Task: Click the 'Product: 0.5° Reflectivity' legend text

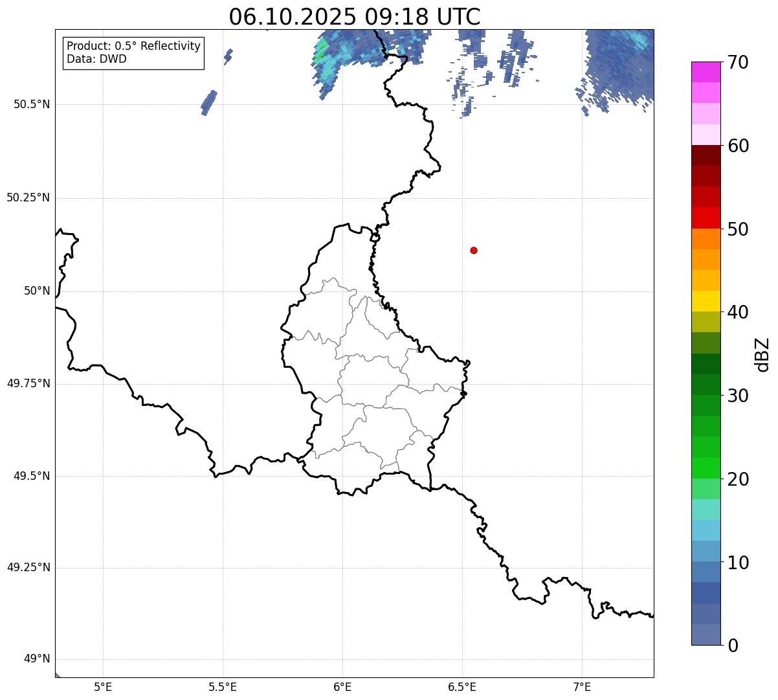Action: [133, 47]
